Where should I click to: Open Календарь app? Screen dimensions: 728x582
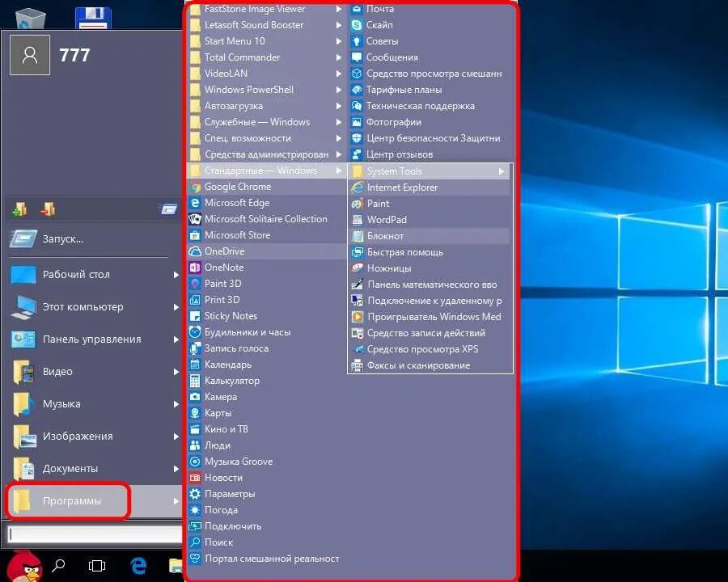click(x=266, y=365)
